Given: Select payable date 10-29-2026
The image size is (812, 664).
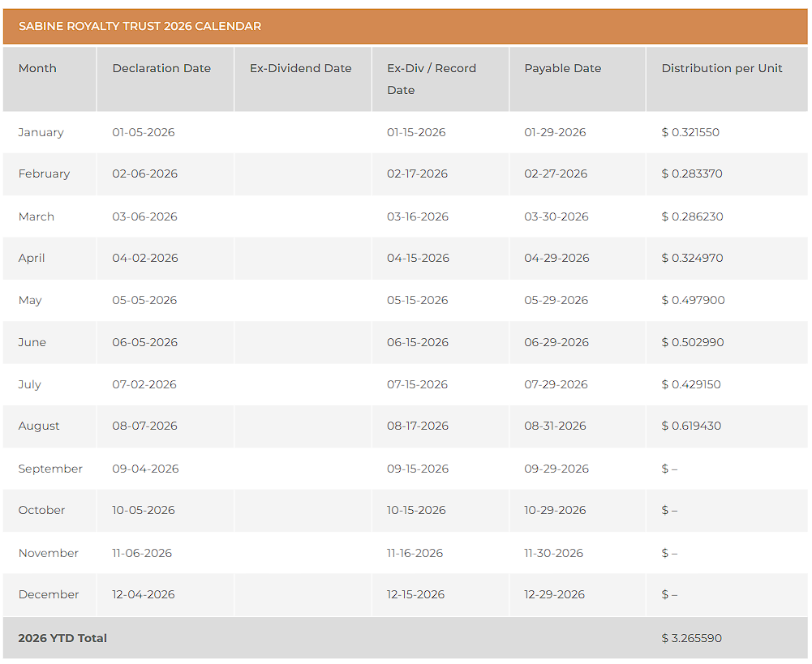Looking at the screenshot, I should [555, 510].
